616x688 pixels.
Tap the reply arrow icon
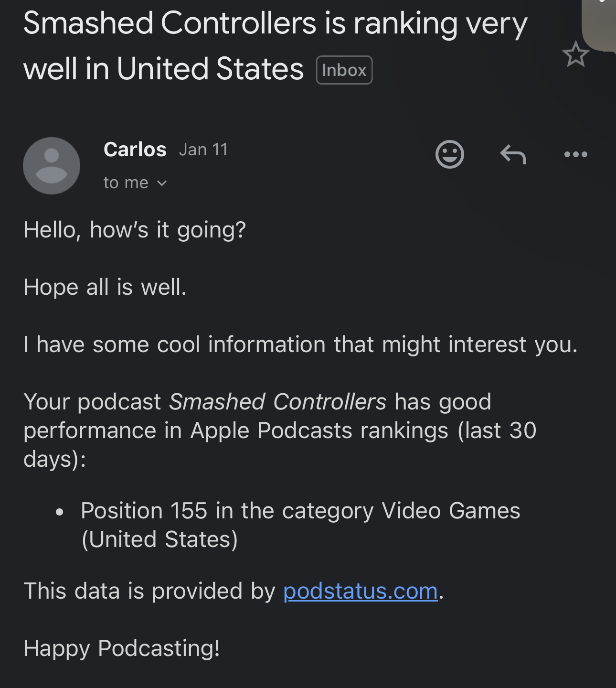(513, 154)
